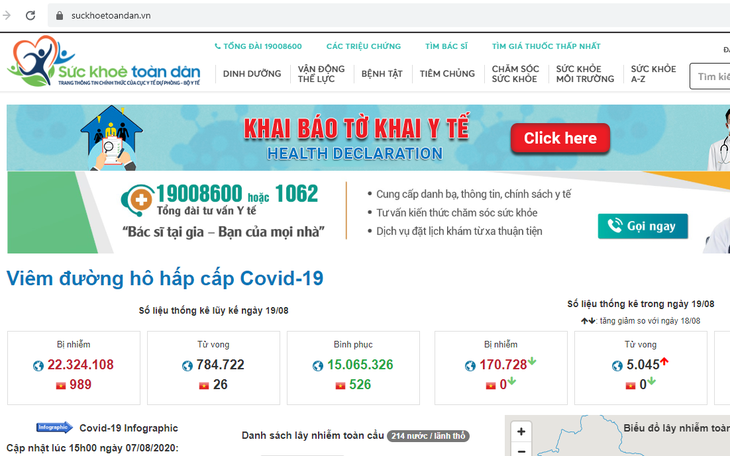Select the Tiêm chủng menu item

(x=447, y=74)
